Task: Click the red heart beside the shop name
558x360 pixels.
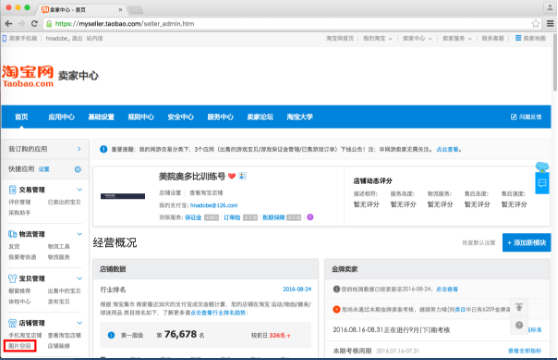Action: tap(232, 176)
